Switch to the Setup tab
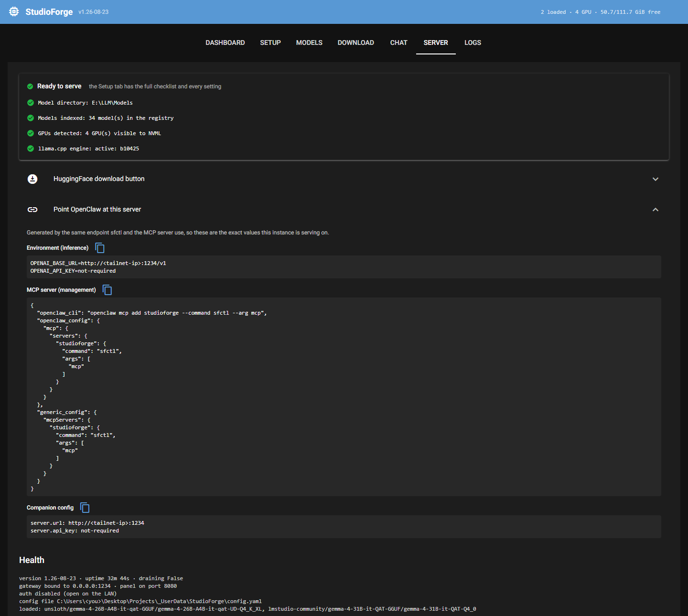This screenshot has width=688, height=616. pyautogui.click(x=270, y=42)
